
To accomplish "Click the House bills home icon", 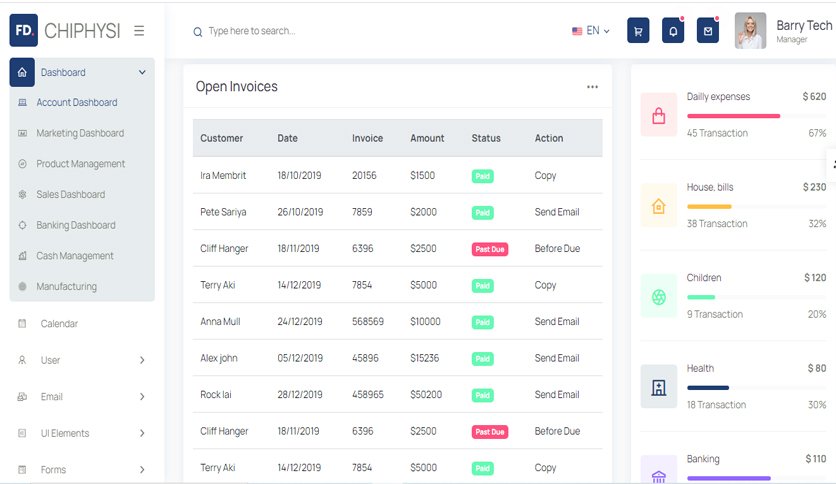I will pyautogui.click(x=659, y=206).
